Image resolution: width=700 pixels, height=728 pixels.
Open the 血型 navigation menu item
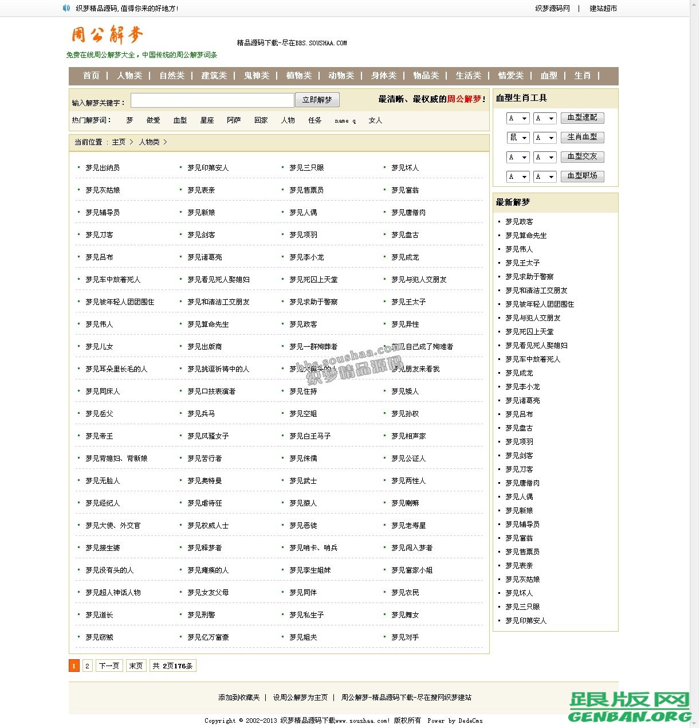click(x=549, y=76)
